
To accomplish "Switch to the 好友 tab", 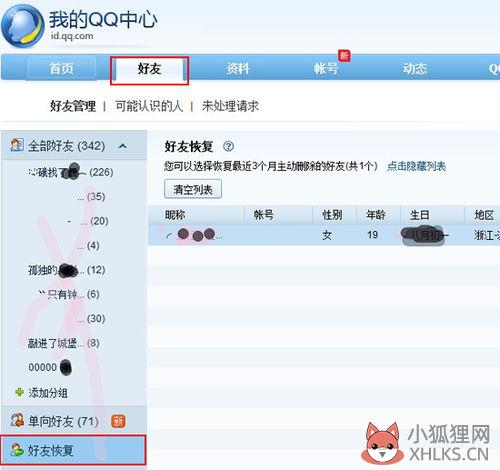I will coord(149,69).
